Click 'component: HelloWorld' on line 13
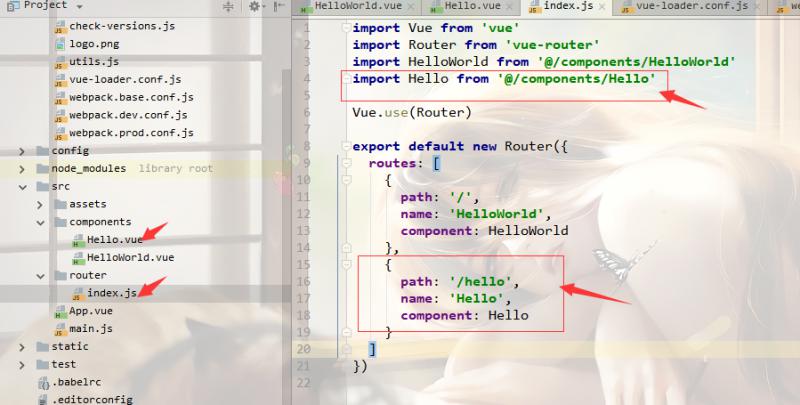Screen dimensions: 800x405 [x=485, y=231]
